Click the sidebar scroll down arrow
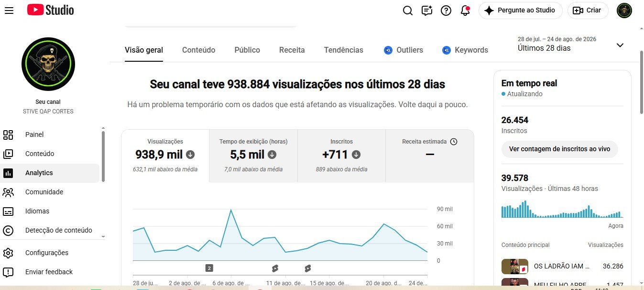 tap(103, 236)
